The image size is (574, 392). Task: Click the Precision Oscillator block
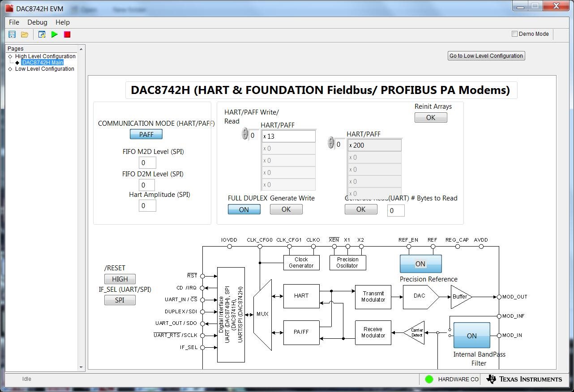(x=348, y=263)
